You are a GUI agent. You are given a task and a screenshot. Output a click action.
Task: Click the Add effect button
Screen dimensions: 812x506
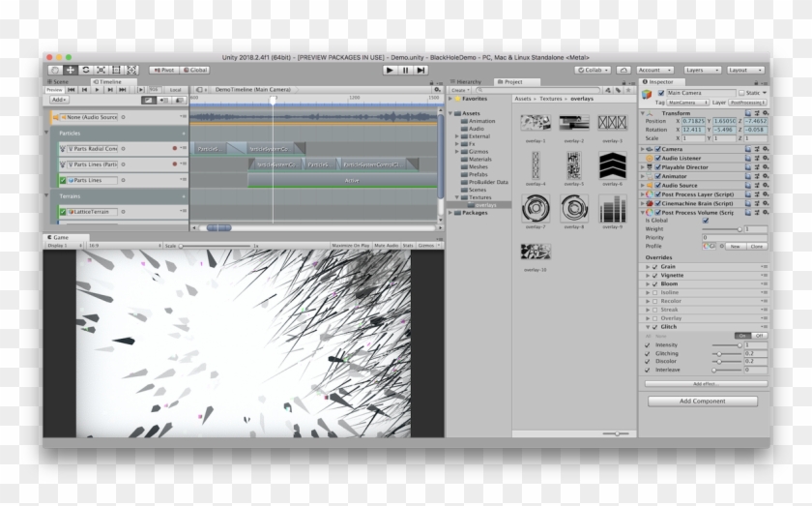706,384
